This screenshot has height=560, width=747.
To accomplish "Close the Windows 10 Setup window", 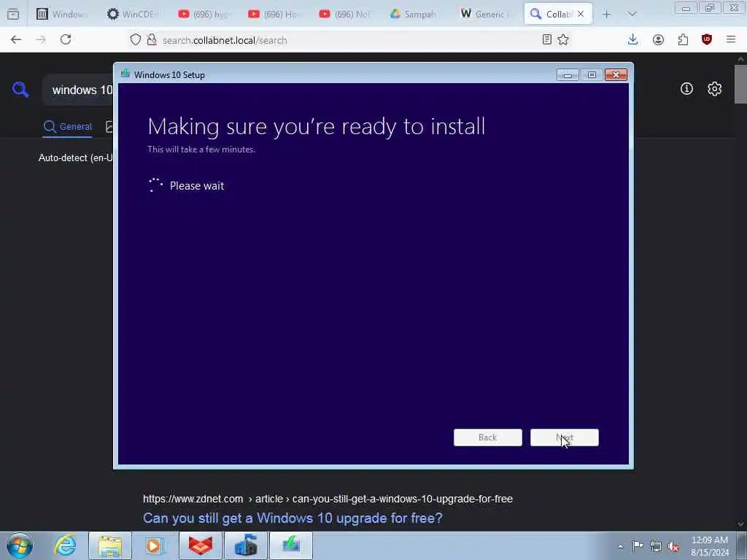I will pyautogui.click(x=616, y=75).
